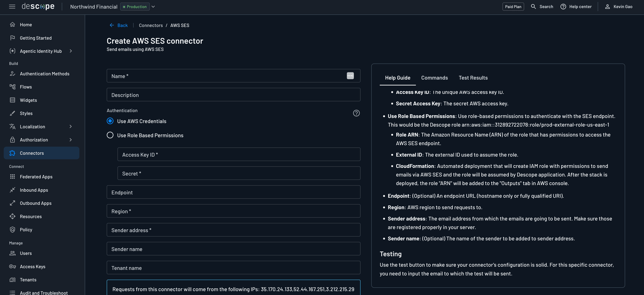The height and width of the screenshot is (295, 644).
Task: Expand the Localization submenu chevron
Action: 71,127
